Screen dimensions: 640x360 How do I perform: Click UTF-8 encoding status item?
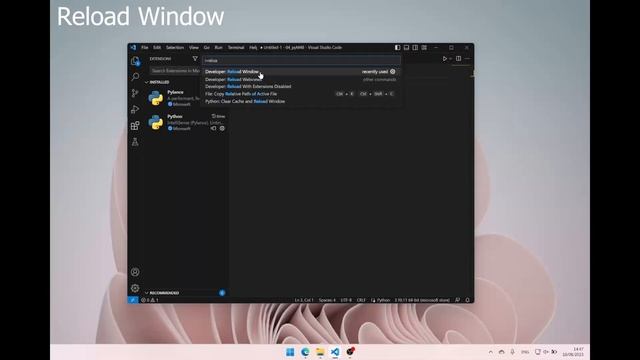point(346,300)
